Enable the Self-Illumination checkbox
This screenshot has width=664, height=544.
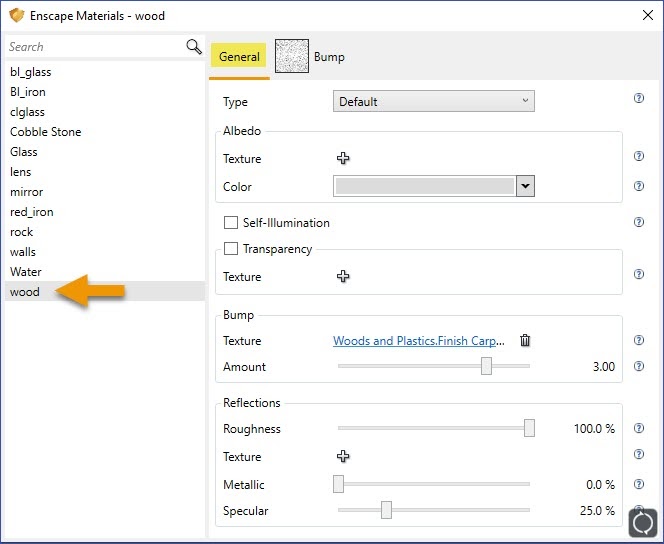231,222
